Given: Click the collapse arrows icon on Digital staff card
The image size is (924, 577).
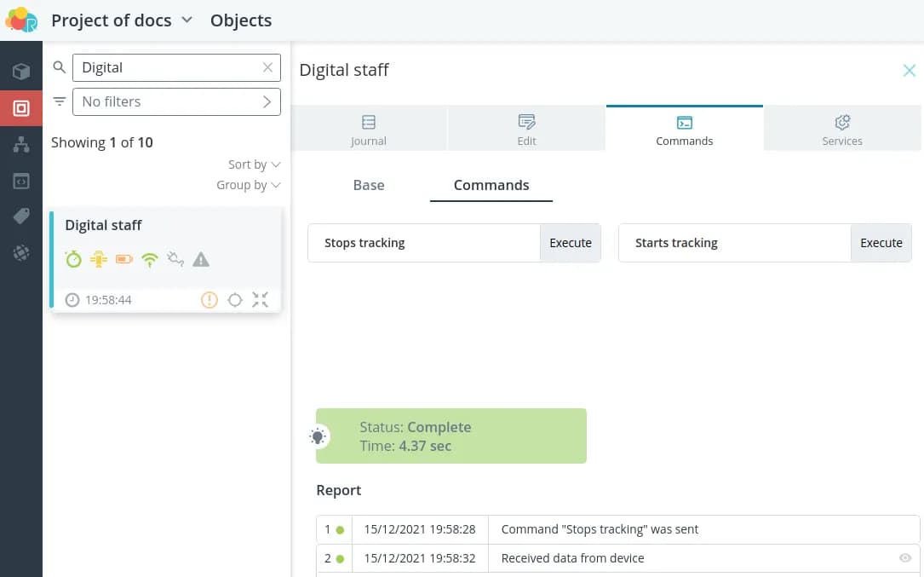Looking at the screenshot, I should tap(260, 299).
